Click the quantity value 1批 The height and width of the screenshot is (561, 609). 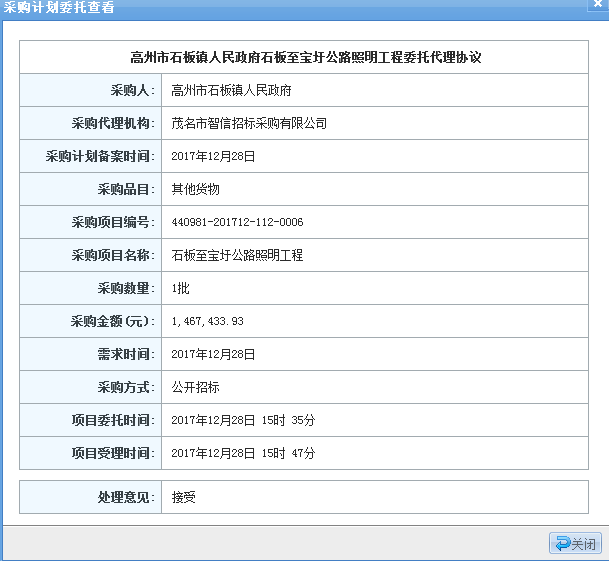coord(181,288)
